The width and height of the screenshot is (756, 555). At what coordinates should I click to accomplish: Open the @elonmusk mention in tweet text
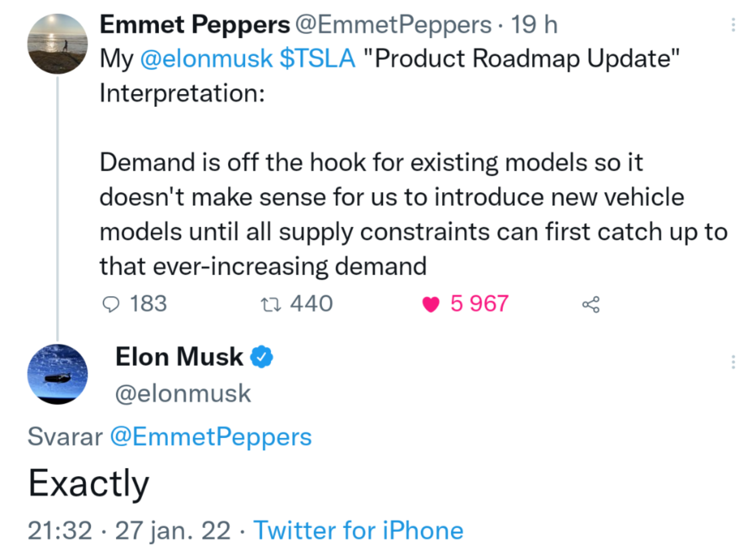[206, 59]
